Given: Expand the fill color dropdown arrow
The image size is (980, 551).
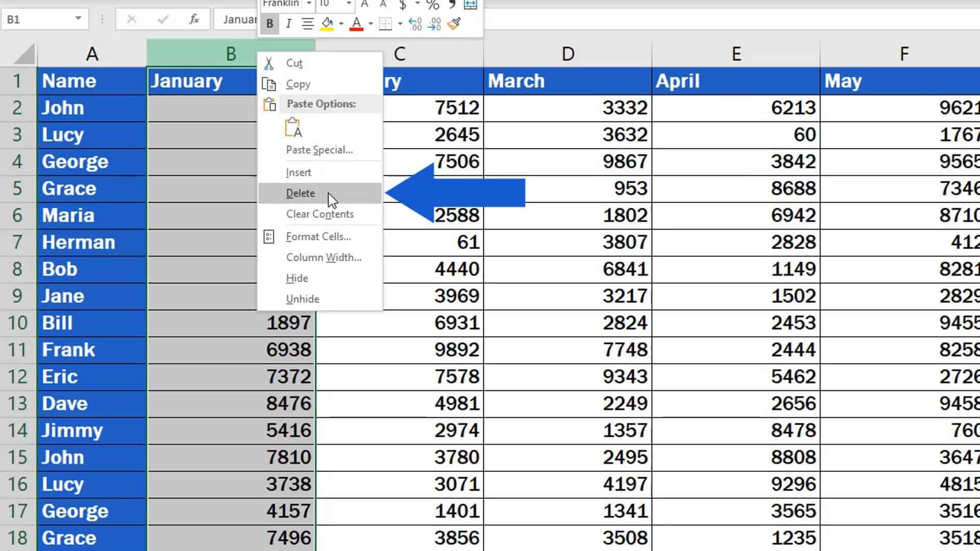Looking at the screenshot, I should pyautogui.click(x=342, y=24).
